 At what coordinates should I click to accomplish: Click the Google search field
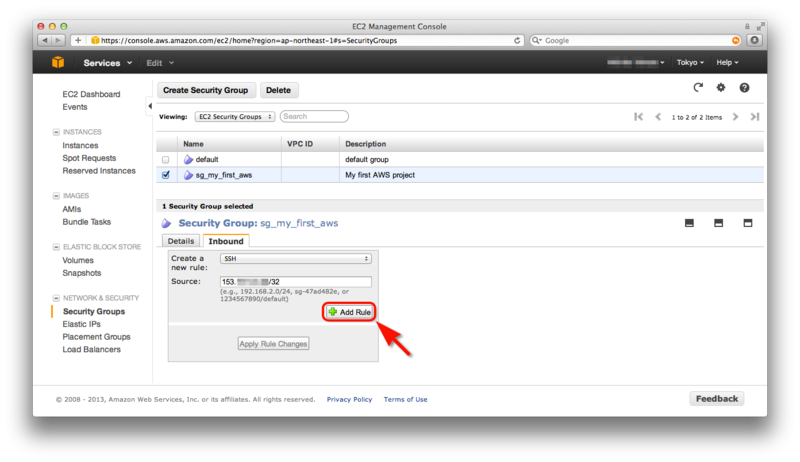tap(636, 40)
